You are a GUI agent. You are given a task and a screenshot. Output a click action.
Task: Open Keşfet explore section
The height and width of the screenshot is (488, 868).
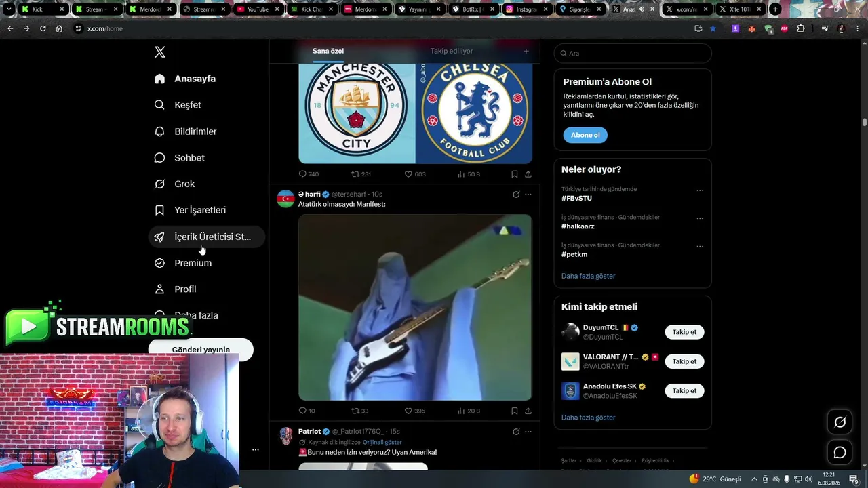click(178, 105)
